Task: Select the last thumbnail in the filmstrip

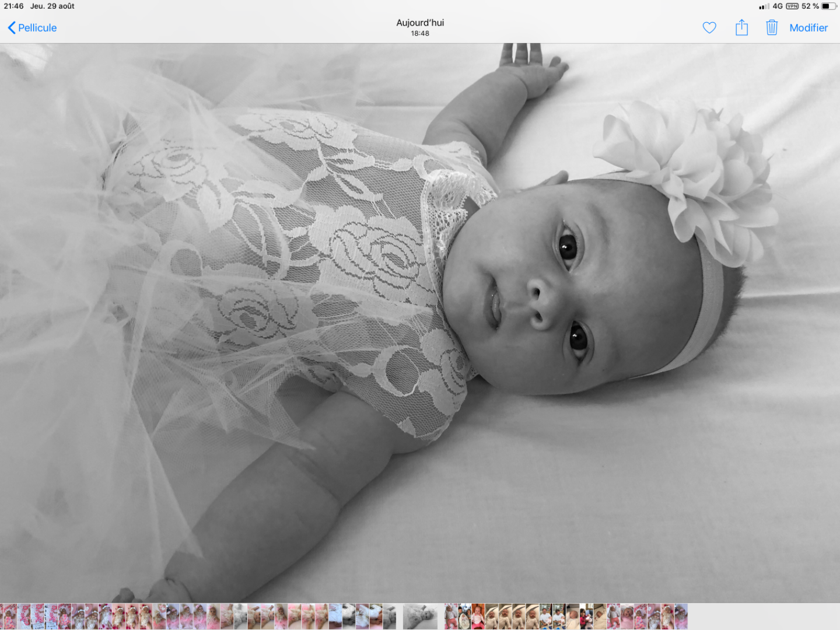Action: tap(681, 617)
